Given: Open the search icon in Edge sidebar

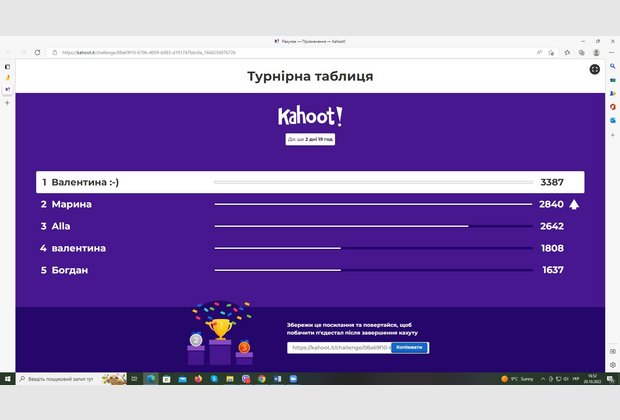Looking at the screenshot, I should (612, 66).
